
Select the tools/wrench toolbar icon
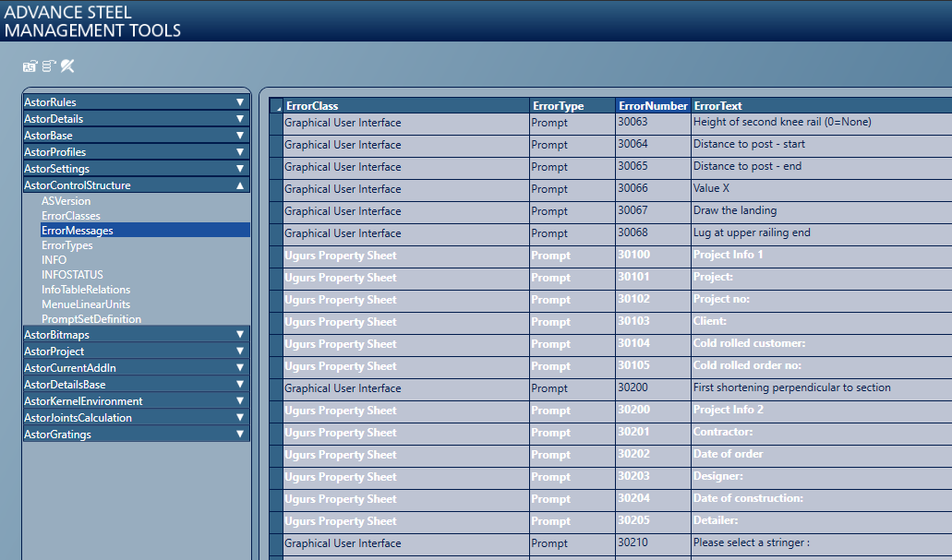(67, 66)
